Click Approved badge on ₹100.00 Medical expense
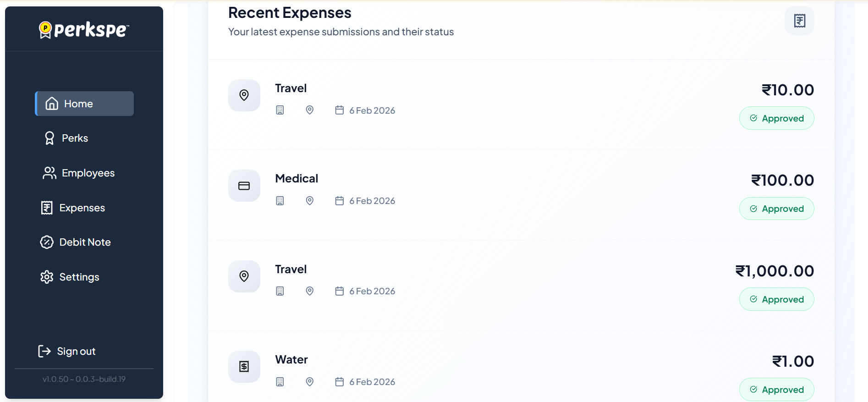 click(776, 209)
